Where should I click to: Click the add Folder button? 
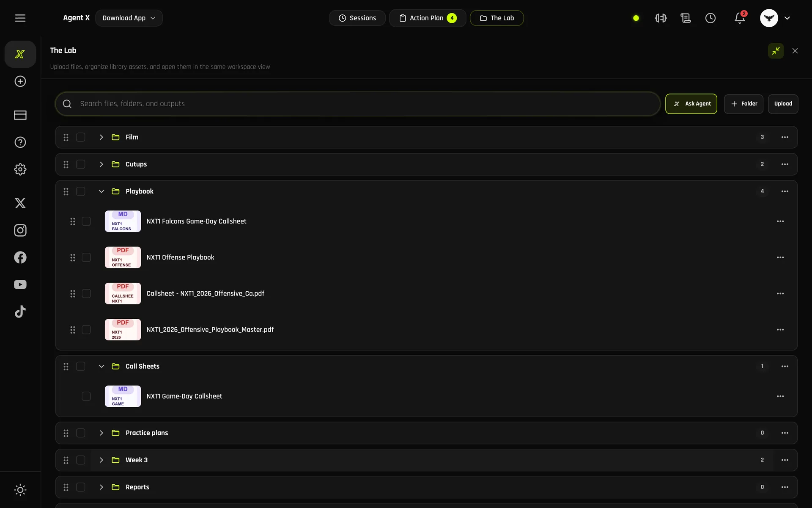tap(743, 104)
